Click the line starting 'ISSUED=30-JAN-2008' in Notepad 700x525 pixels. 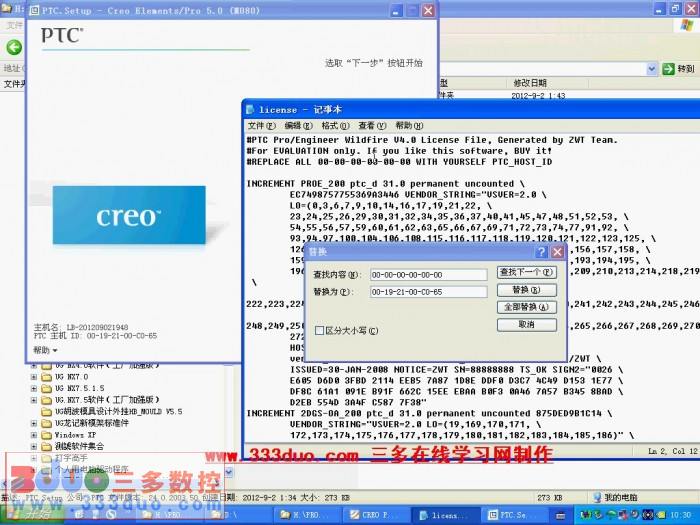click(x=456, y=370)
